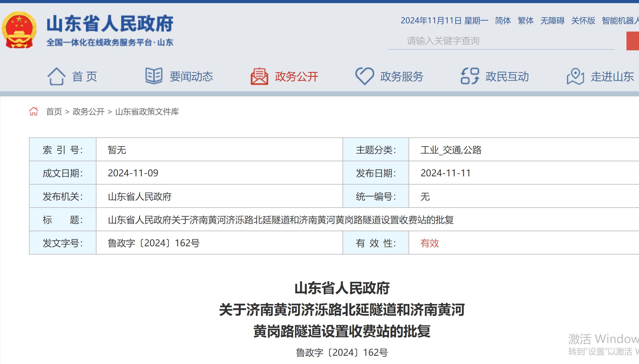Go to 政务服务 navigation item

point(402,76)
